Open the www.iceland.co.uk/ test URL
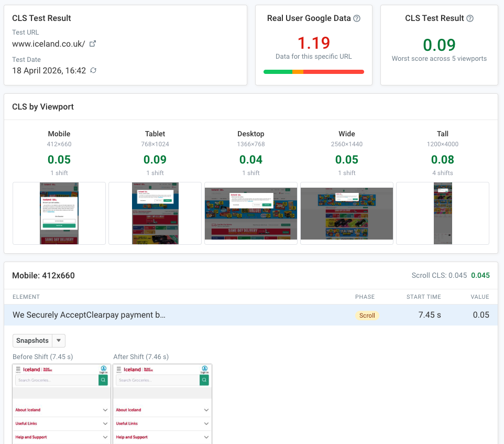The width and height of the screenshot is (504, 444). [x=49, y=44]
